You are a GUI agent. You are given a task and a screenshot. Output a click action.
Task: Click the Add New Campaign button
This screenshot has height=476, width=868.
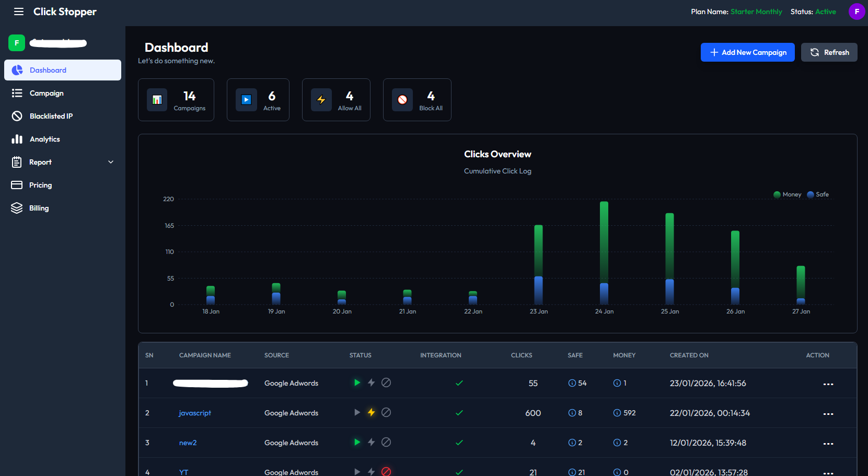(748, 52)
